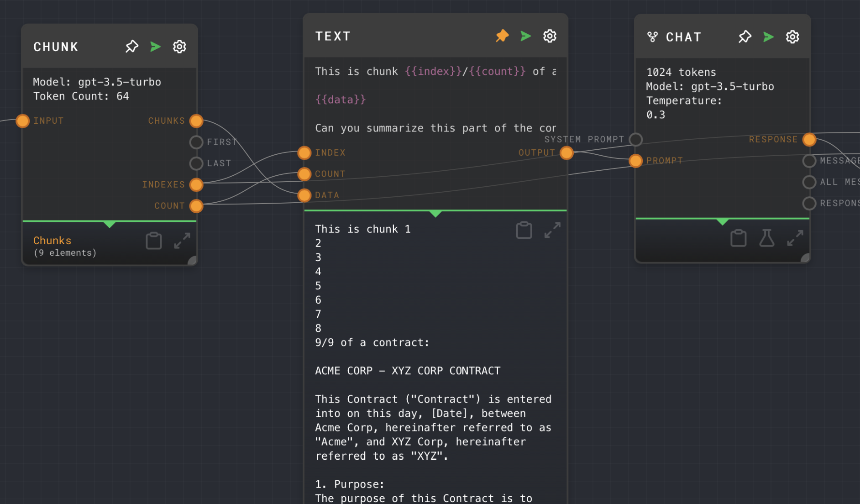Viewport: 860px width, 504px height.
Task: Copy Chat node output to clipboard
Action: click(x=738, y=238)
